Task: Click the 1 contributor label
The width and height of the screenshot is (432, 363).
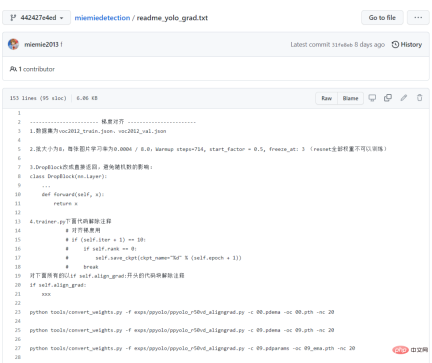Action: 32,69
